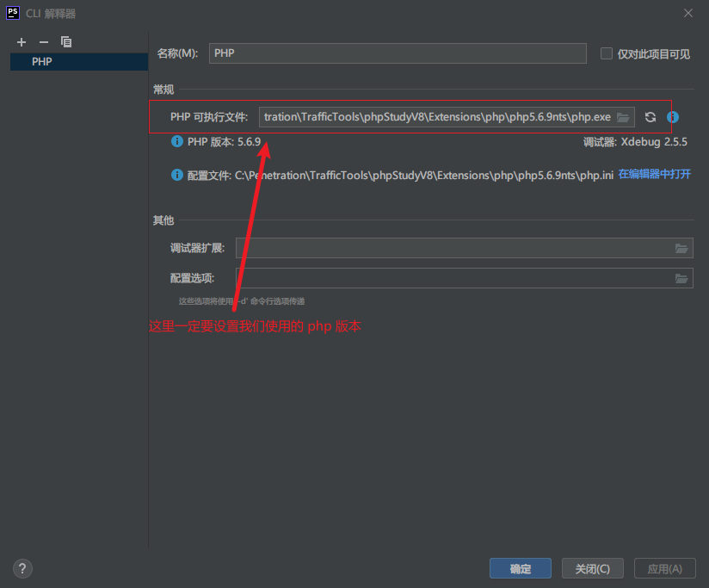Browse for debugger extension folder icon
This screenshot has height=588, width=709.
681,248
